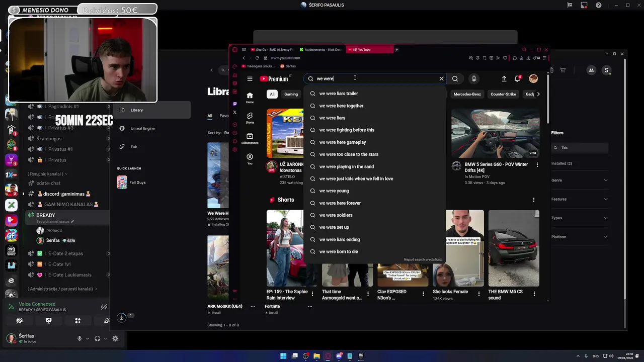Open the Epic Games S profile avatar
Viewport: 644px width, 362px height.
coord(606,70)
